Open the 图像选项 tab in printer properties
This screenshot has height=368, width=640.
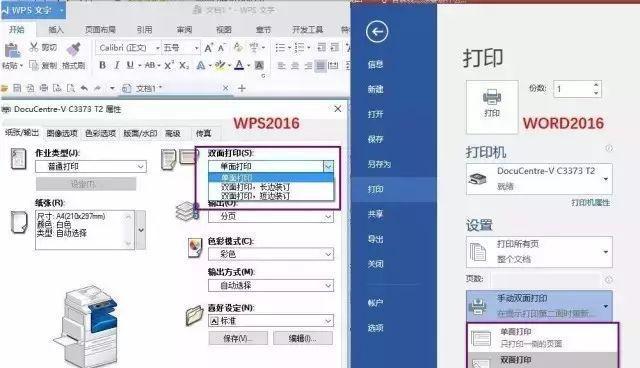[62, 133]
